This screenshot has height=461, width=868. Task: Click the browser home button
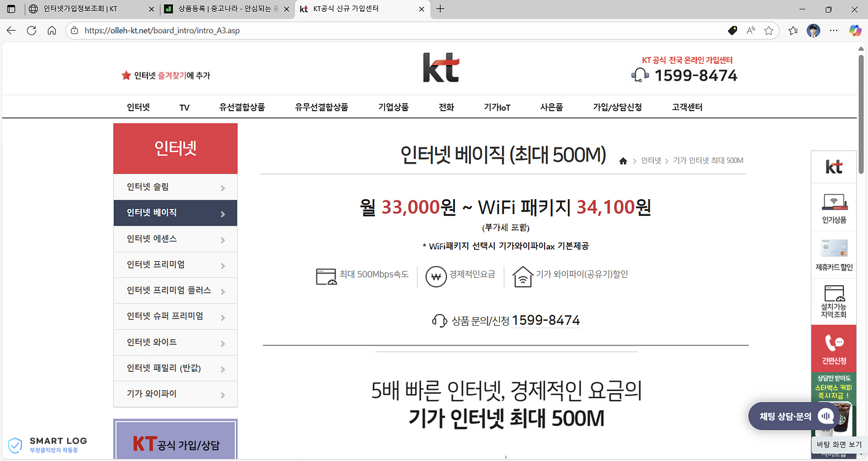tap(52, 30)
